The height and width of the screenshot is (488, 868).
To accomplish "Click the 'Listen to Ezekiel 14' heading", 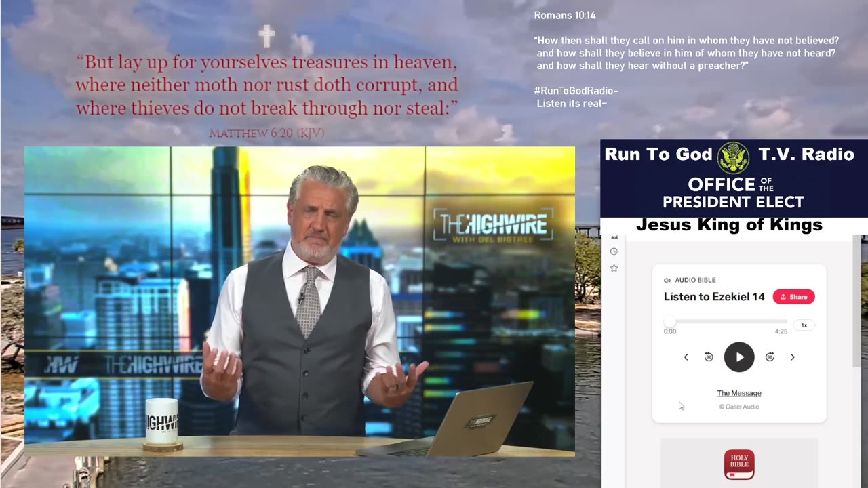I will tap(714, 297).
